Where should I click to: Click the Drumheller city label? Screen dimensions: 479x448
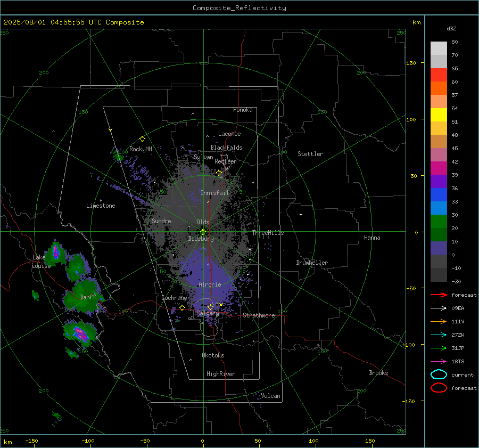pyautogui.click(x=312, y=263)
